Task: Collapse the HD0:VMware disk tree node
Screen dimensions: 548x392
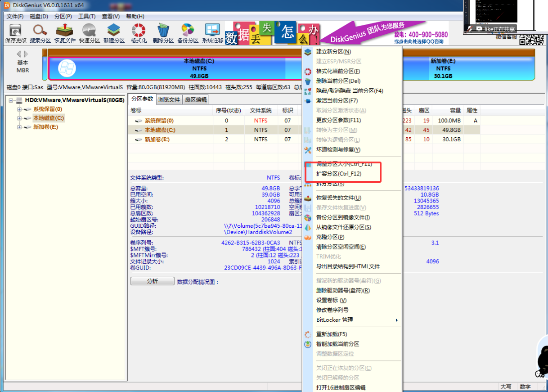Action: point(11,100)
